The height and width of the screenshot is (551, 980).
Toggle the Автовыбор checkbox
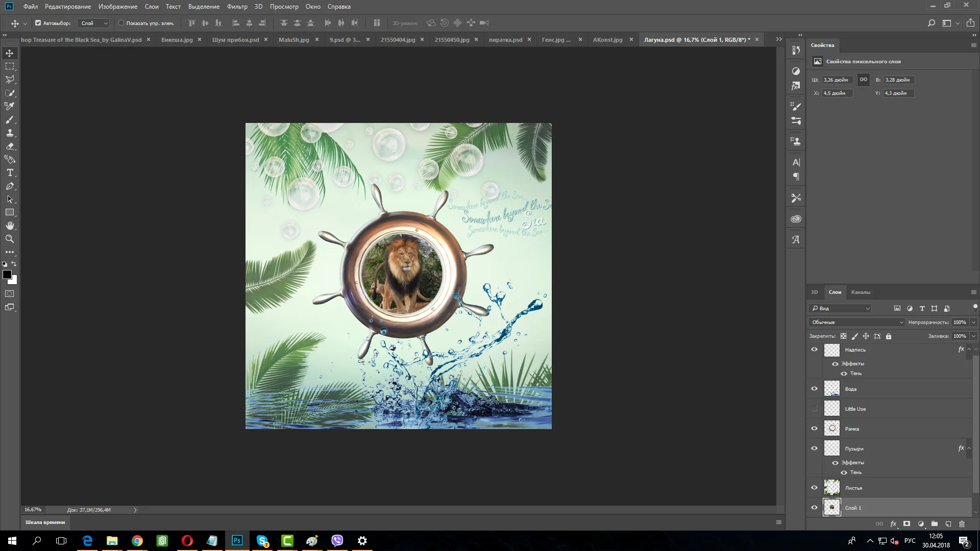(38, 23)
